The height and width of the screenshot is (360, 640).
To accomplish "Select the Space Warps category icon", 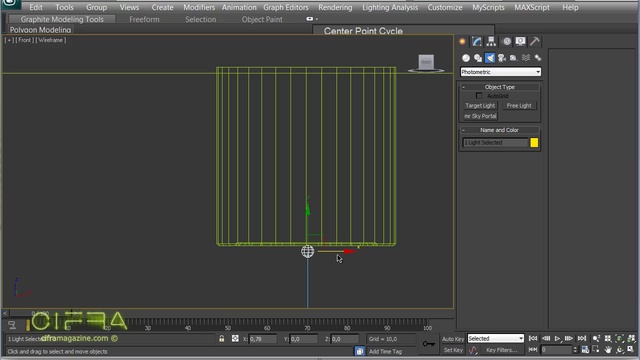I will [x=526, y=58].
